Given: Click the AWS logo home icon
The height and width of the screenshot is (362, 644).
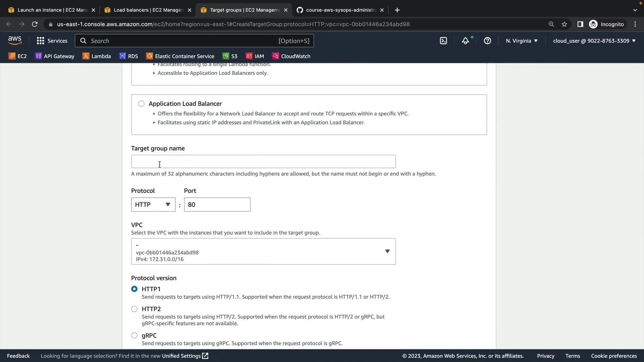Looking at the screenshot, I should [15, 41].
